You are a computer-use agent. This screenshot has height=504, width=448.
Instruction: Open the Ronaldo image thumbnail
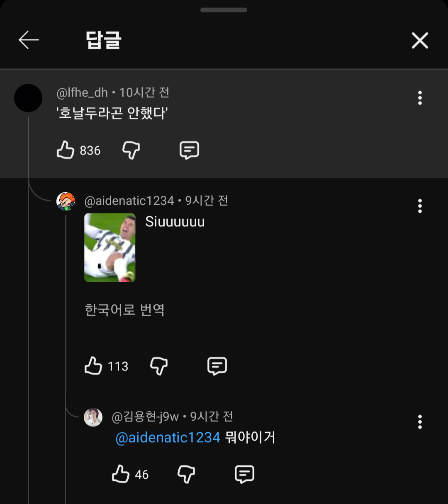coord(110,247)
